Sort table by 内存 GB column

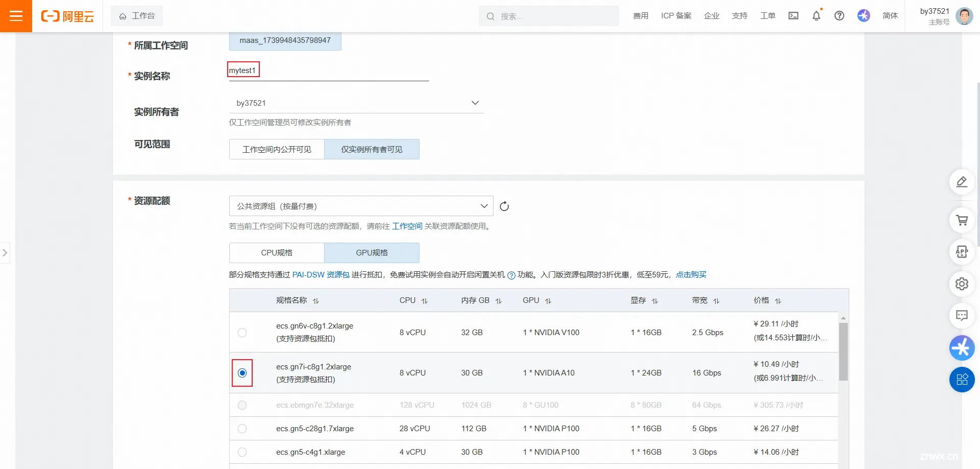(x=499, y=301)
